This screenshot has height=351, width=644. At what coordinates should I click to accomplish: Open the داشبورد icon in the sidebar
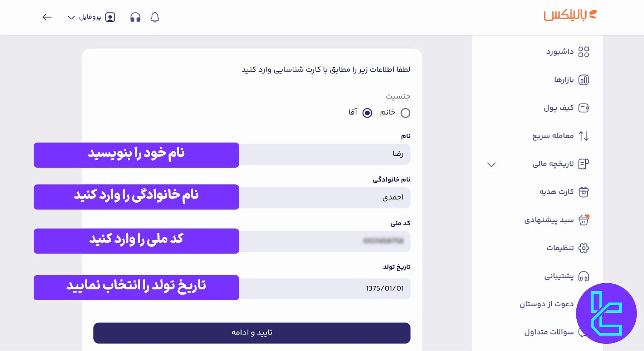[585, 52]
